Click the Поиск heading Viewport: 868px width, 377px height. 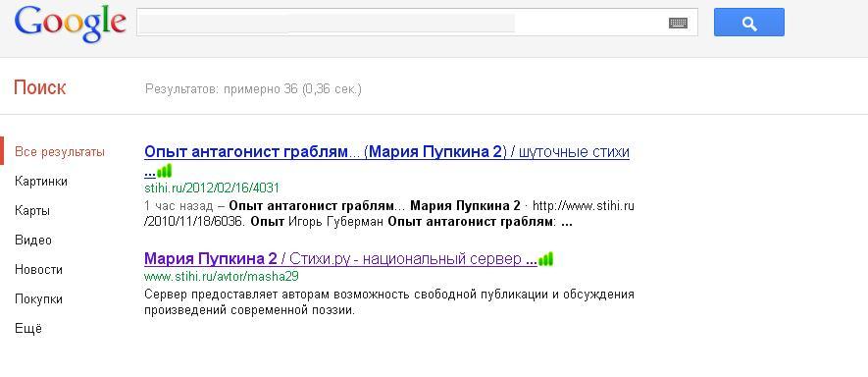point(39,87)
